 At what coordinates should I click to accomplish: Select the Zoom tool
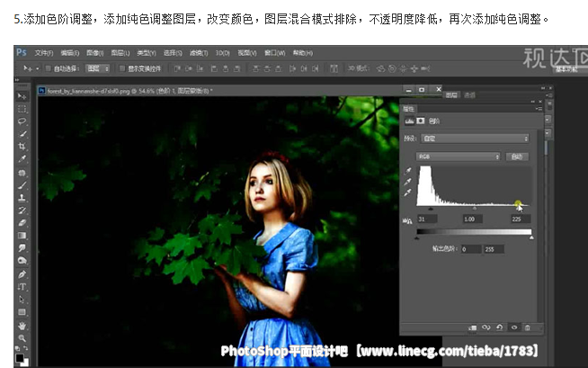[22, 338]
